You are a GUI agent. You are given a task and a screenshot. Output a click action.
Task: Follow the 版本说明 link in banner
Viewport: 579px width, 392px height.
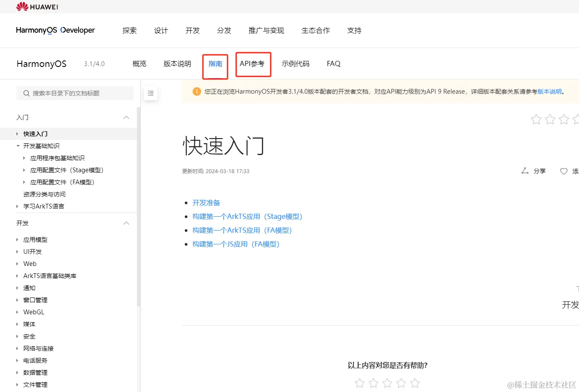click(x=550, y=92)
